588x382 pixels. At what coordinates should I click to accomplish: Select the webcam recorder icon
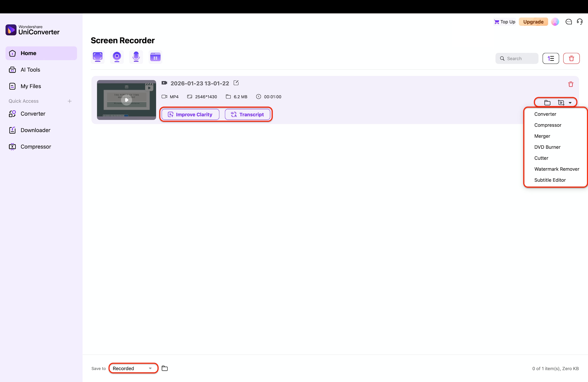[117, 57]
